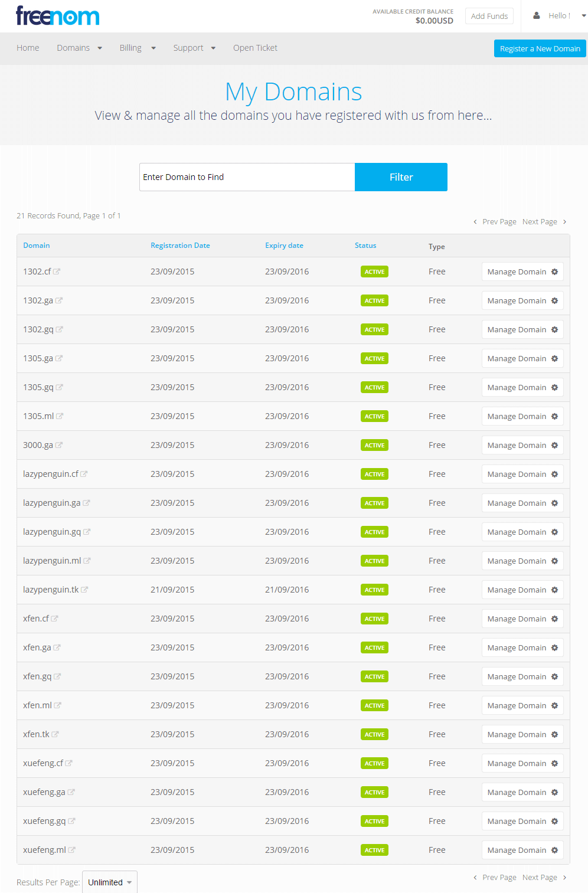Viewport: 588px width, 893px height.
Task: Click the user profile icon beside Hello
Action: [537, 16]
